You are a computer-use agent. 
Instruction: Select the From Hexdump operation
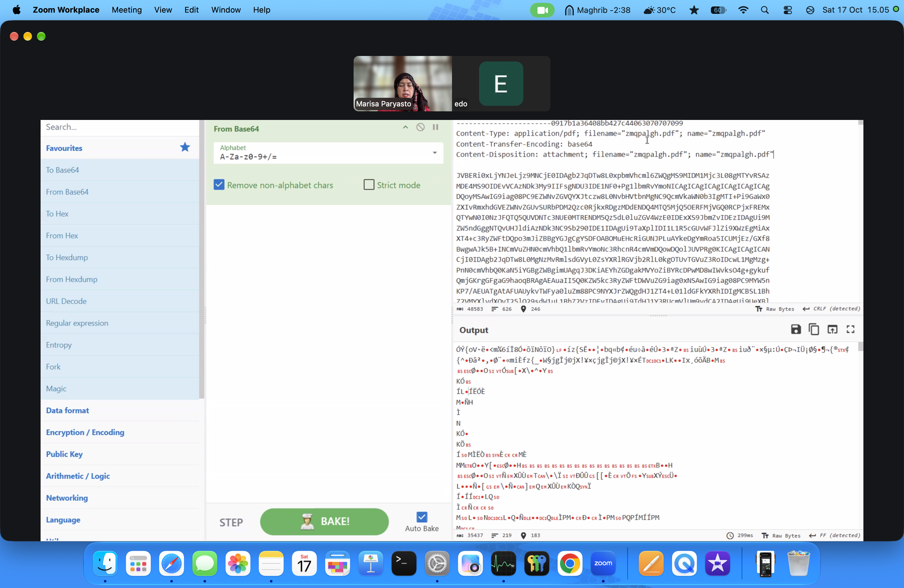(x=120, y=279)
